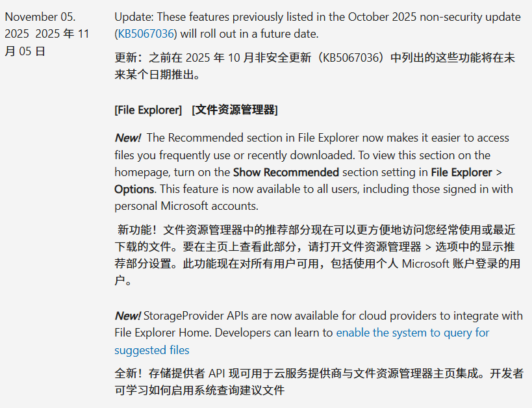Viewport: 532px width, 408px height.
Task: Click 'New!' before 'StorageProvider APIs'
Action: click(128, 316)
